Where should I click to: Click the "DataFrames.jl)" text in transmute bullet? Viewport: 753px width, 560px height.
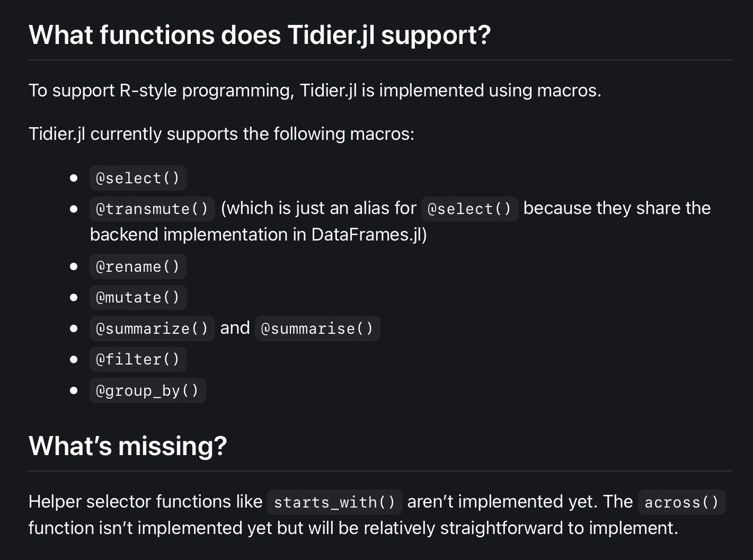click(369, 235)
